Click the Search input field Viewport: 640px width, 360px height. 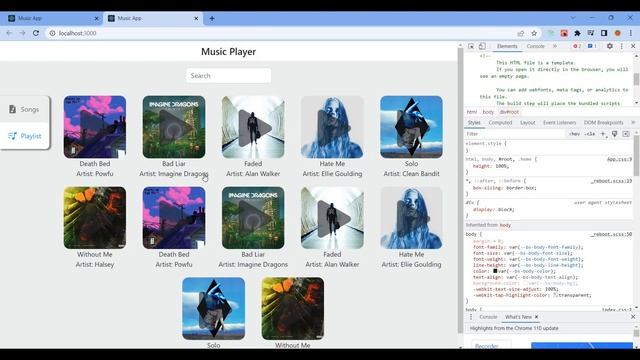[x=229, y=76]
